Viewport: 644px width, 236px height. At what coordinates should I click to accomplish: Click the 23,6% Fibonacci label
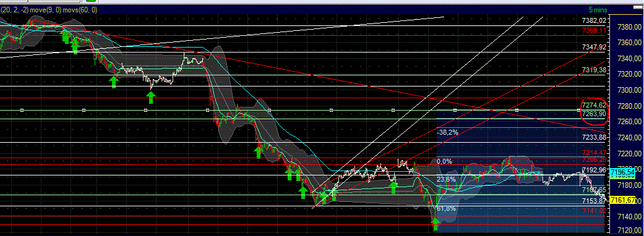(445, 179)
